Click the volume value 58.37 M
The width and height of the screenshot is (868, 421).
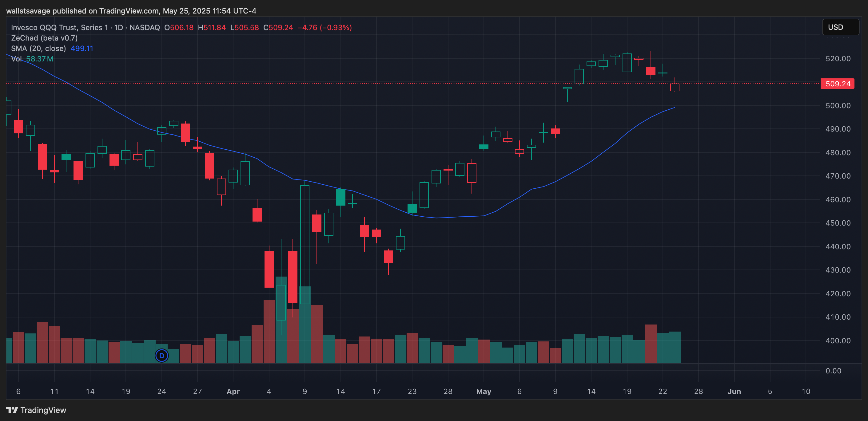pos(40,59)
